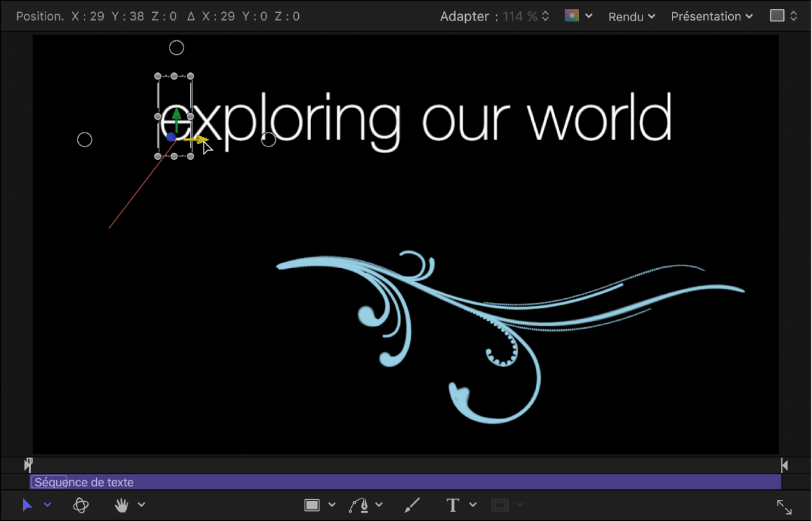Open the Rendu pop-up menu
Viewport: 812px width, 521px height.
632,17
